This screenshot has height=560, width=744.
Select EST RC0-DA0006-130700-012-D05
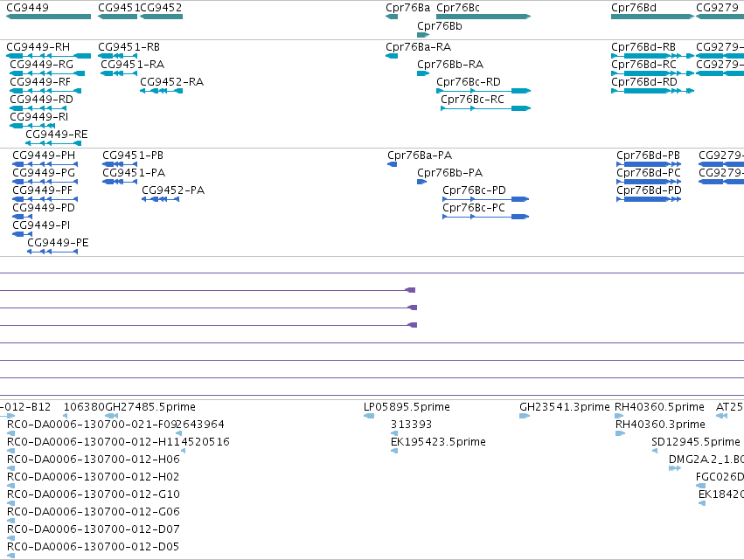coord(93,547)
